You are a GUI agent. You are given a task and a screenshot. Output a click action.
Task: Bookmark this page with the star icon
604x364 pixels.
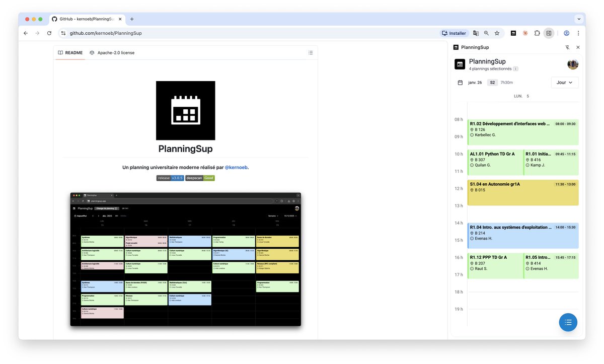tap(497, 33)
